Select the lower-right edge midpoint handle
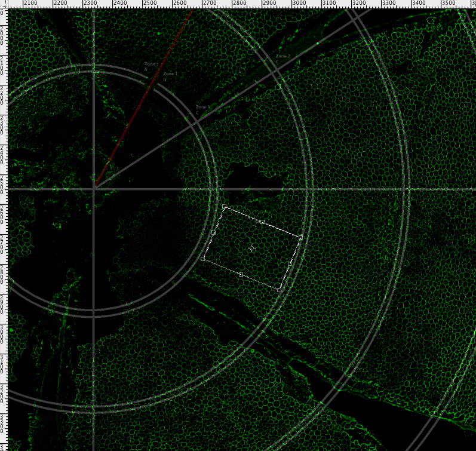Screen dimensions: 476x451 290,263
